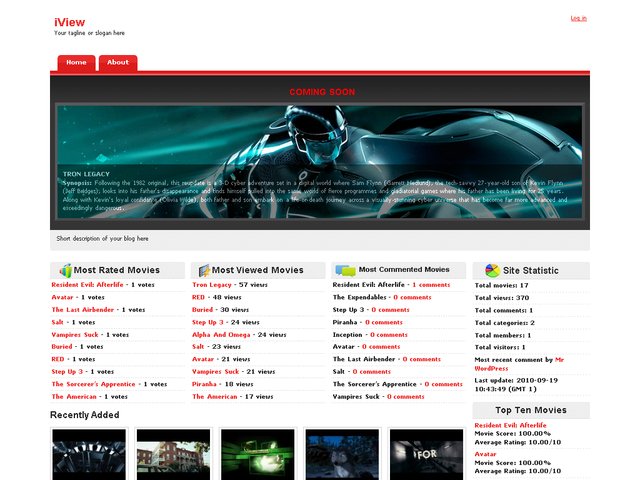Open the Home tab
Screen dimensions: 640x480
tap(76, 62)
